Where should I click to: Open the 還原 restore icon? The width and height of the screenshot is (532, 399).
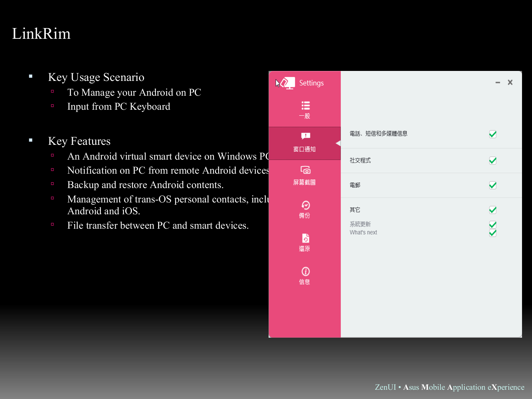tap(305, 238)
